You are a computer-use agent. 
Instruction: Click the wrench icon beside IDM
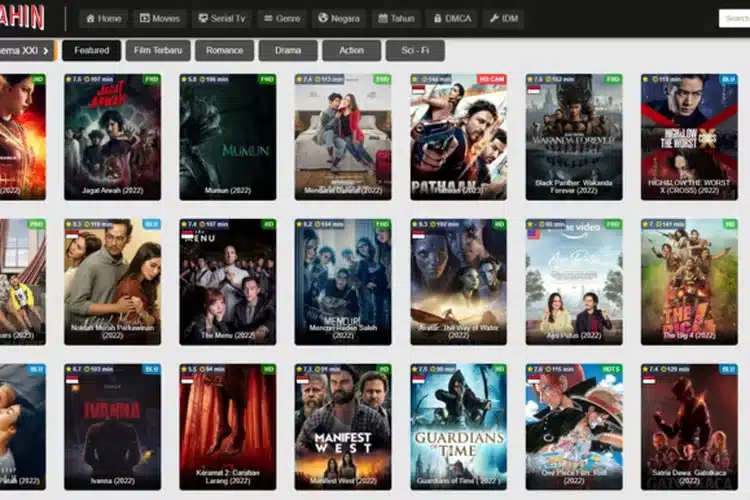(x=494, y=18)
